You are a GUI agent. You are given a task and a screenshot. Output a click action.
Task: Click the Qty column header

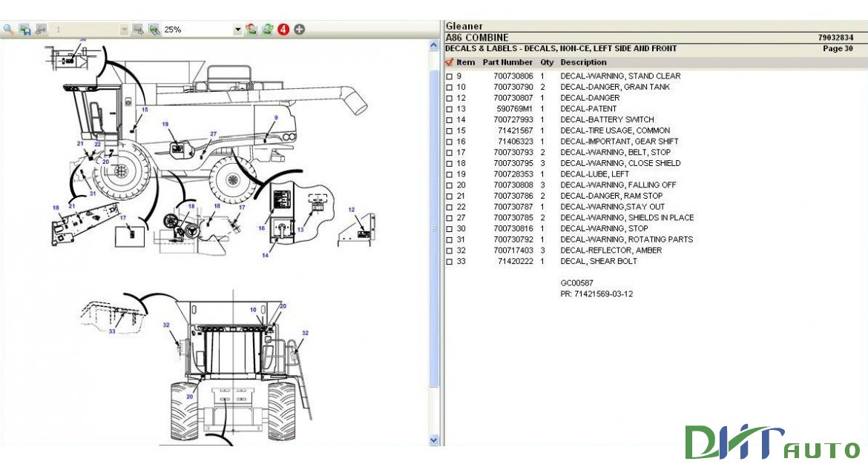(x=547, y=62)
